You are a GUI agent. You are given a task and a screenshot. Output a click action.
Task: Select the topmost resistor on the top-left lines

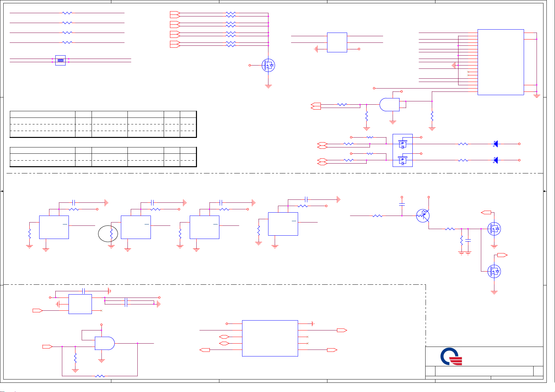tap(67, 13)
